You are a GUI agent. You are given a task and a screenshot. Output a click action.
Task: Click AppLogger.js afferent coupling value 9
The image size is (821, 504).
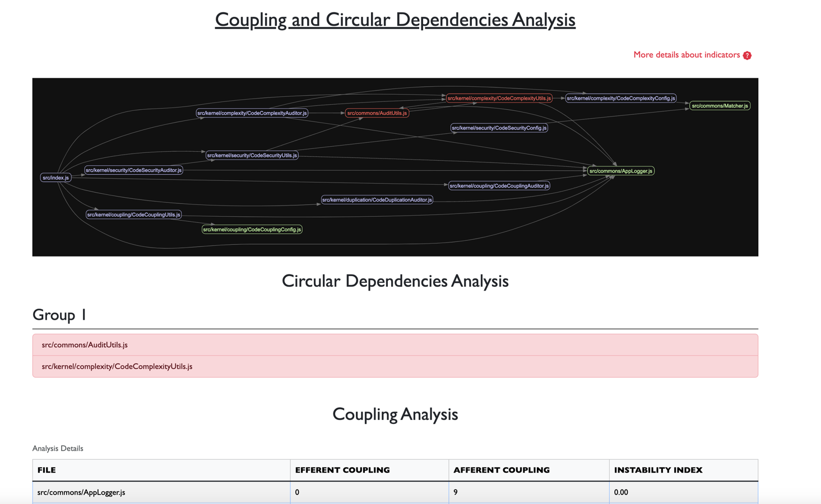tap(529, 492)
